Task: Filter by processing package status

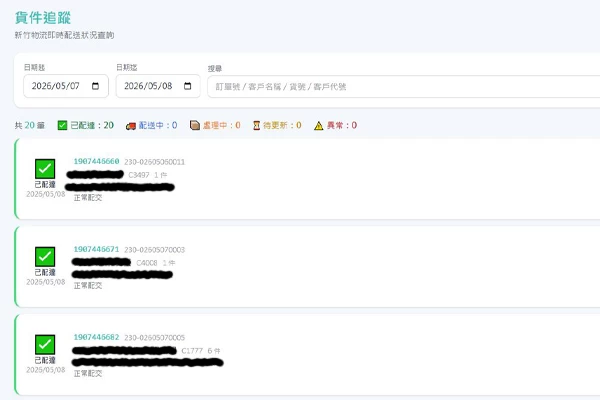Action: 215,125
